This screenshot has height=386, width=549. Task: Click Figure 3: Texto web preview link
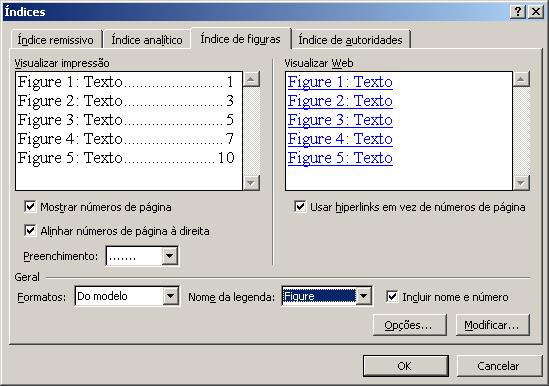(x=340, y=120)
